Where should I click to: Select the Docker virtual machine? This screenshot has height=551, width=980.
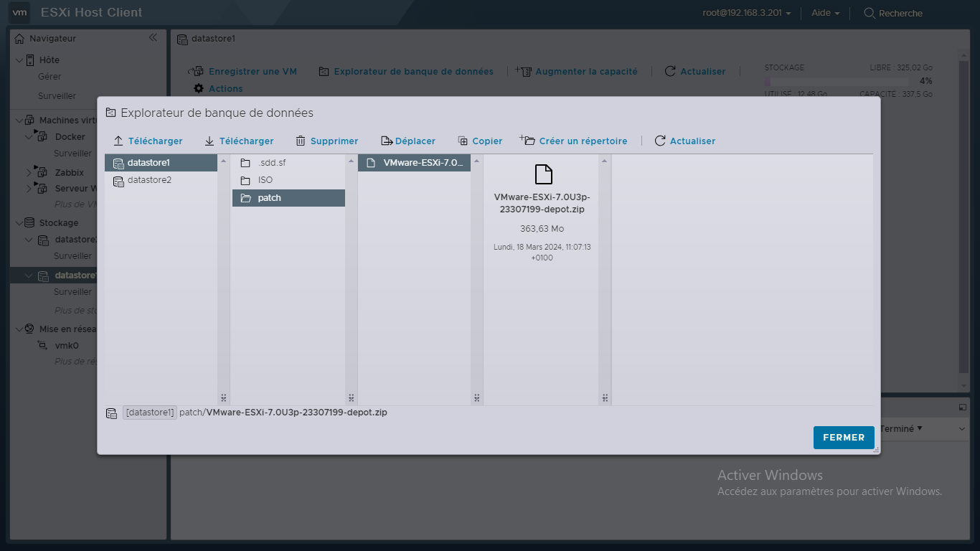(70, 137)
